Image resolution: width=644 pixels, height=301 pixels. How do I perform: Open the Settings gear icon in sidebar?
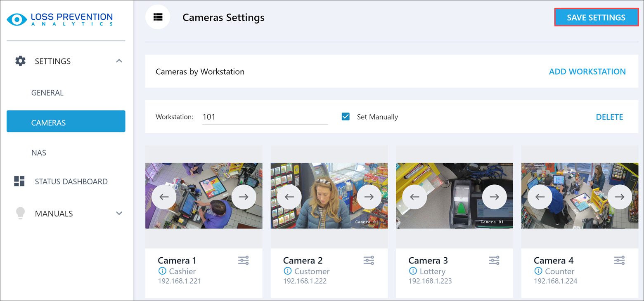click(x=20, y=61)
